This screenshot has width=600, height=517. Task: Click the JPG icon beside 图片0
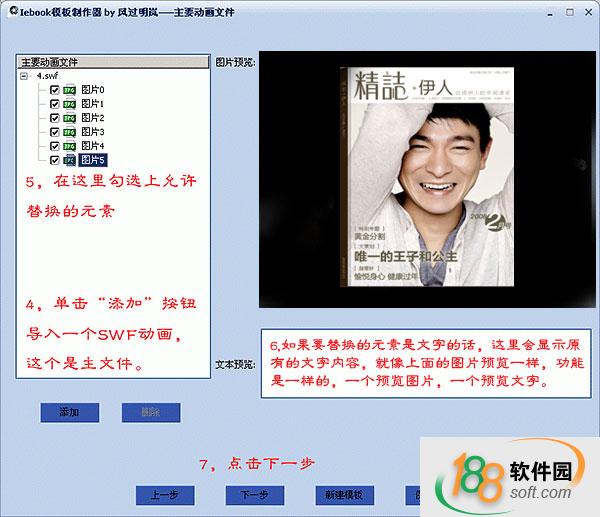(x=69, y=90)
